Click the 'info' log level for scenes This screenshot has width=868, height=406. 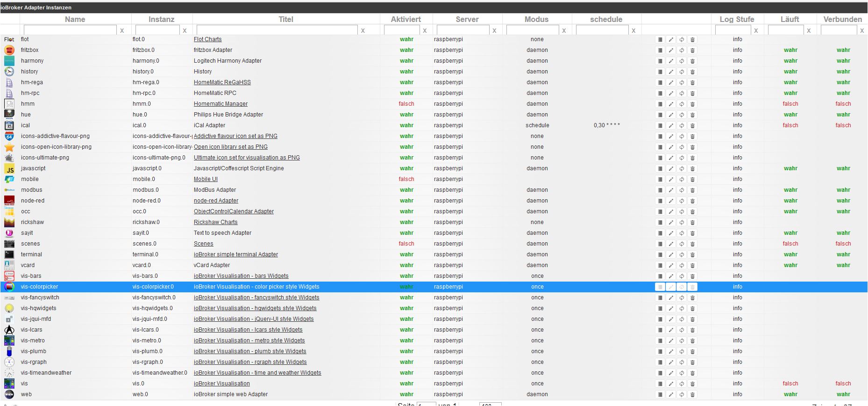pyautogui.click(x=738, y=244)
